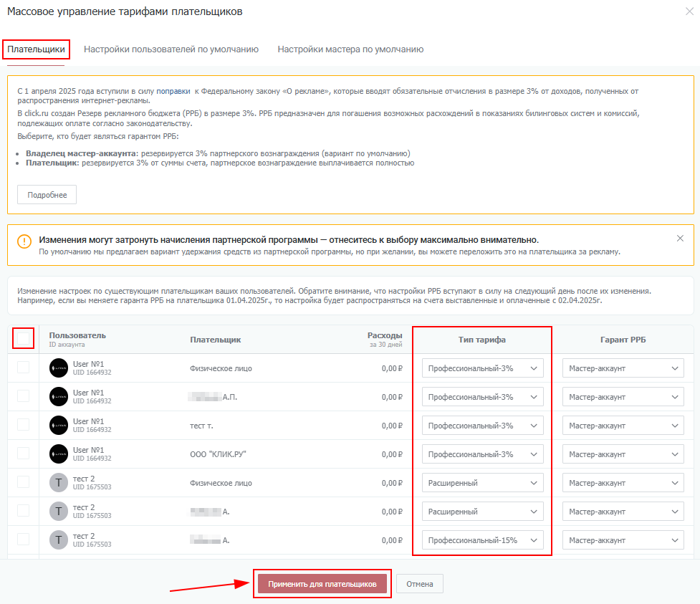Expand the Профессиональный-15% tariff dropdown

[482, 540]
